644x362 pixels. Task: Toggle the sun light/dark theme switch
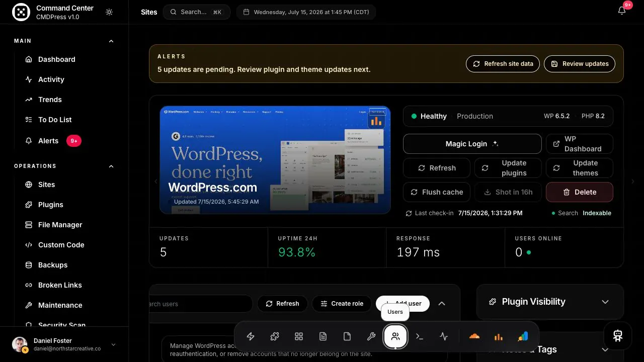109,12
